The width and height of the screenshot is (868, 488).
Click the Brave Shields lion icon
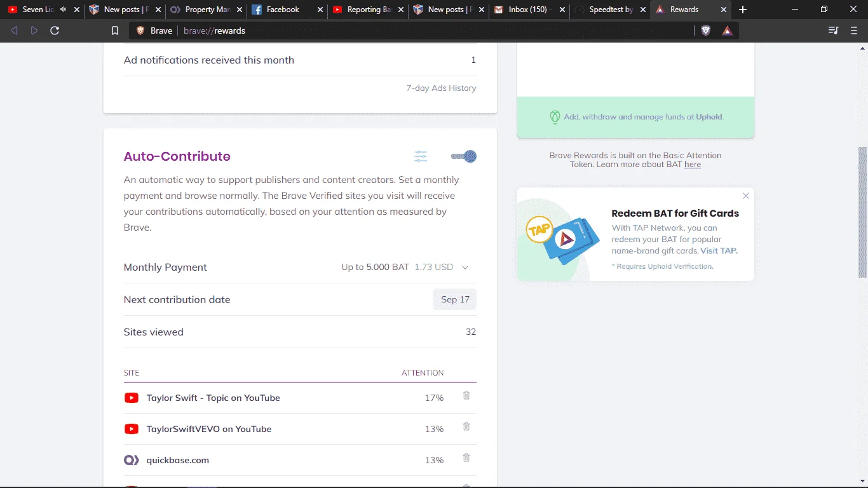pos(705,30)
